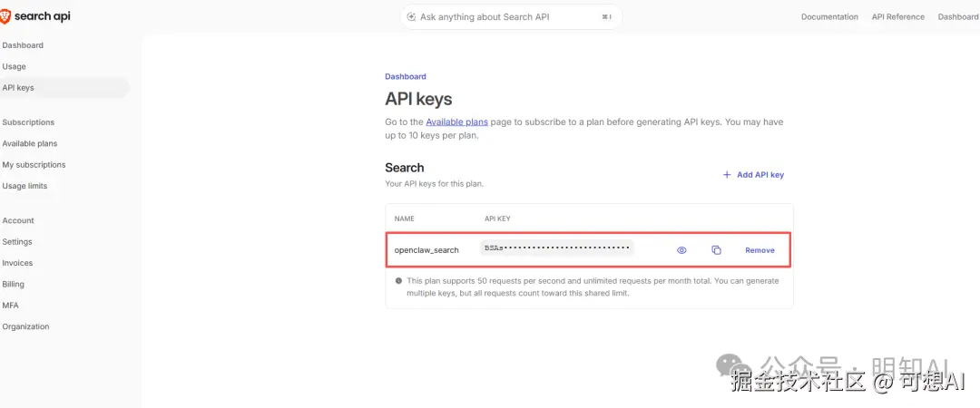Screen dimensions: 980x408
Task: Open the Available plans link in description
Action: (x=456, y=121)
